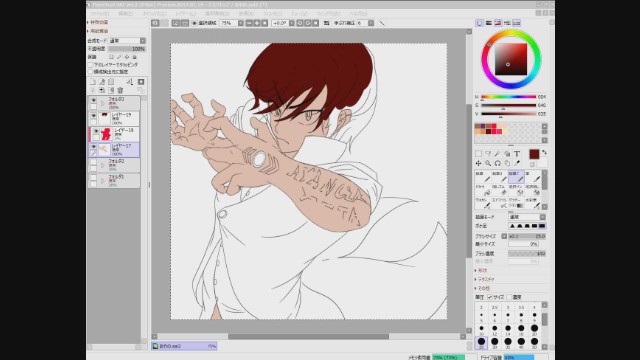The width and height of the screenshot is (640, 360).
Task: Toggle visibility of the top folder
Action: click(93, 100)
